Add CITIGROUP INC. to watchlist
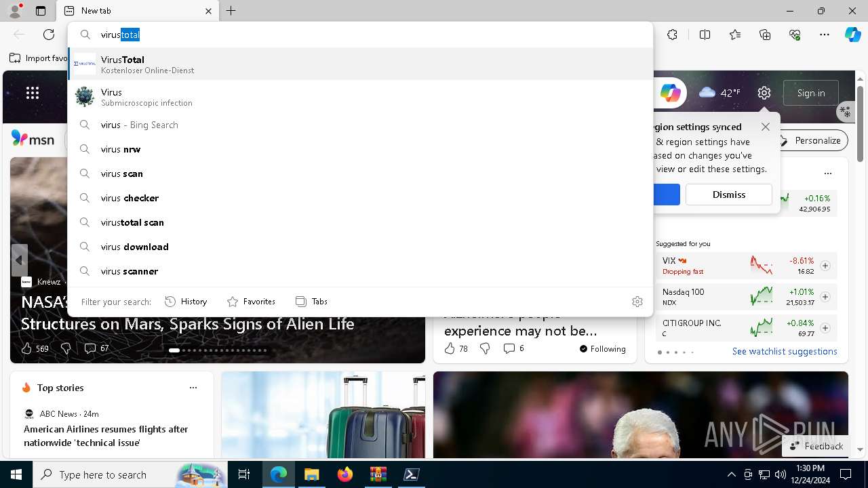 825,328
